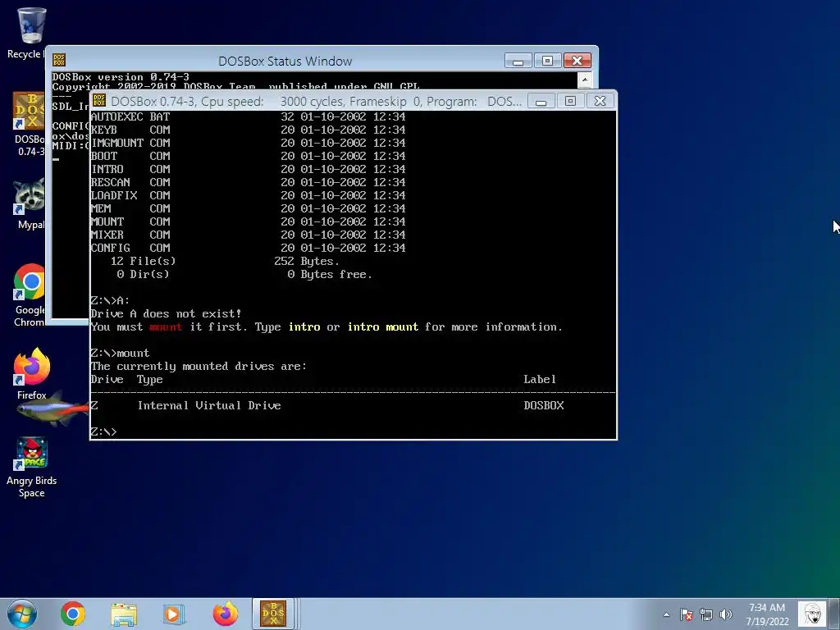Minimize the DOSBox Status Window
The height and width of the screenshot is (630, 840).
click(x=518, y=61)
